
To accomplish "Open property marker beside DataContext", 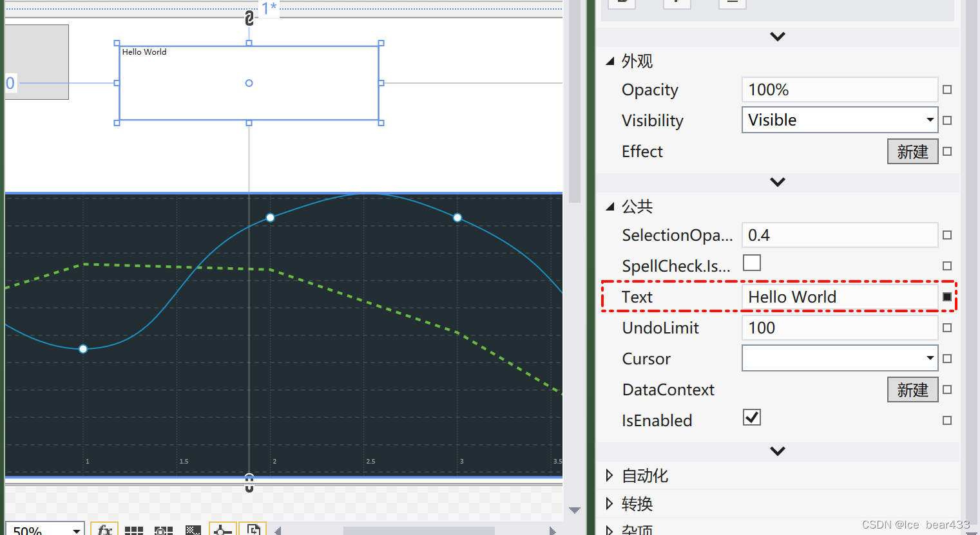I will (947, 390).
